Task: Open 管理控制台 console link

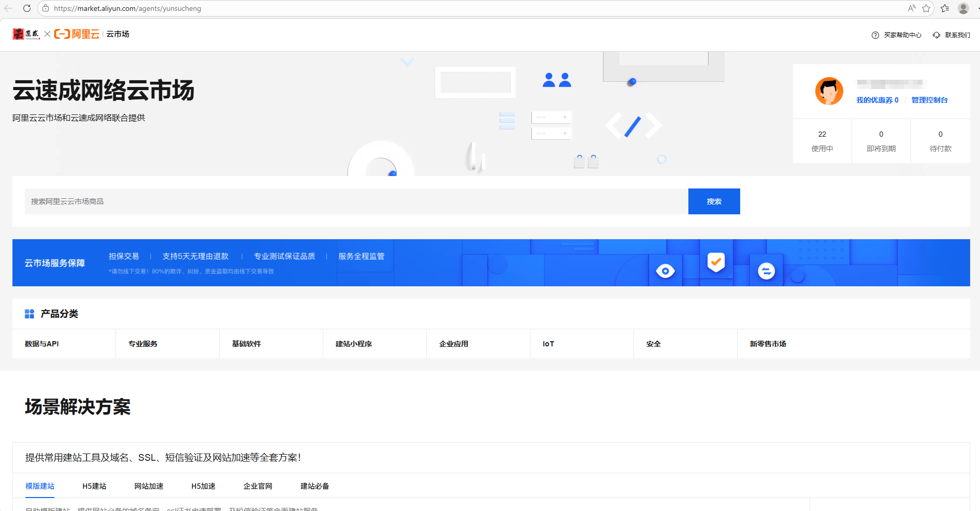Action: (x=929, y=100)
